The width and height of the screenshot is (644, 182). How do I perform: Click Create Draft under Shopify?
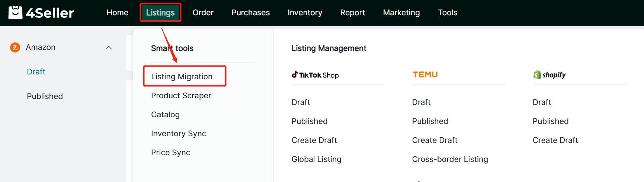point(555,140)
